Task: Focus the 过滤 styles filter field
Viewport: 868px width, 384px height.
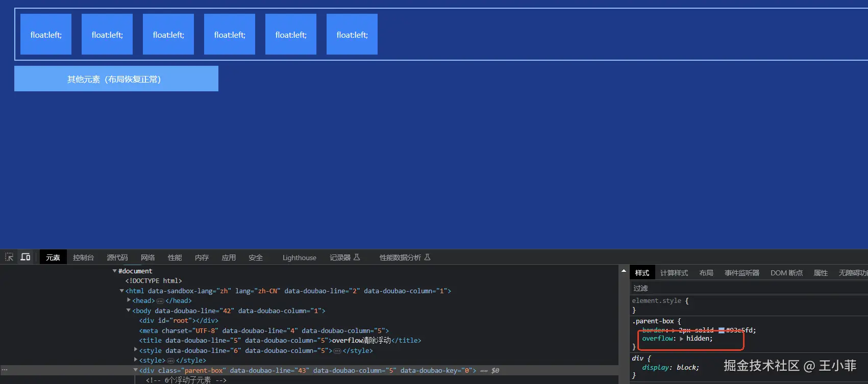Action: pyautogui.click(x=749, y=288)
